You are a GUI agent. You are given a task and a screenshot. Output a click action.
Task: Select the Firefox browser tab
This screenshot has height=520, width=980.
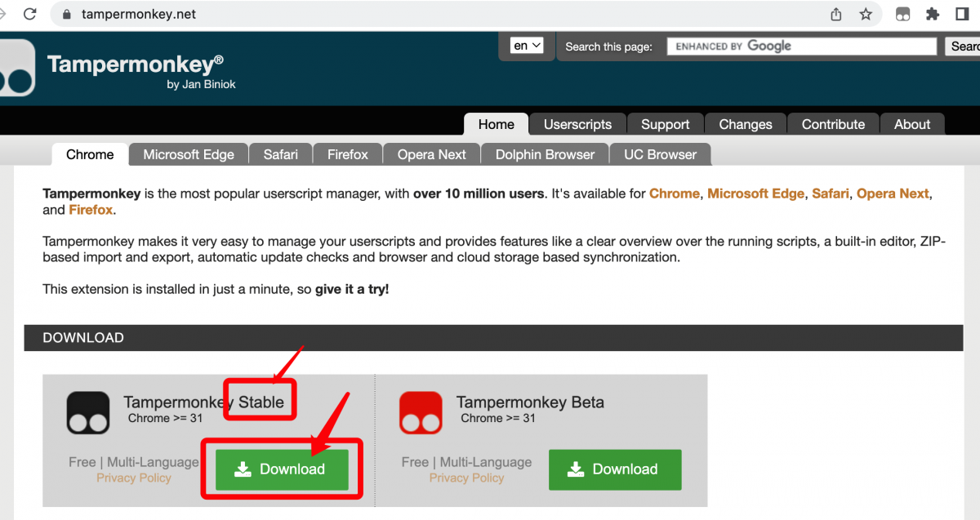point(348,154)
